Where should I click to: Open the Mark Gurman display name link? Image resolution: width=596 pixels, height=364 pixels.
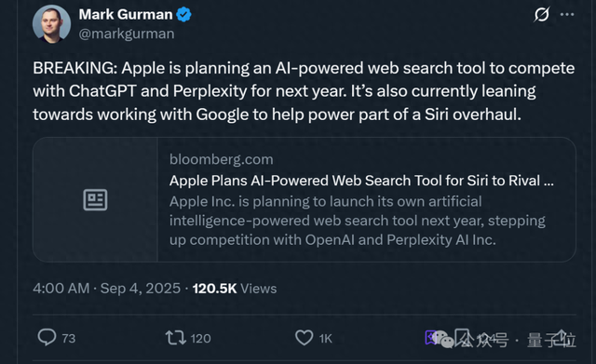point(126,15)
